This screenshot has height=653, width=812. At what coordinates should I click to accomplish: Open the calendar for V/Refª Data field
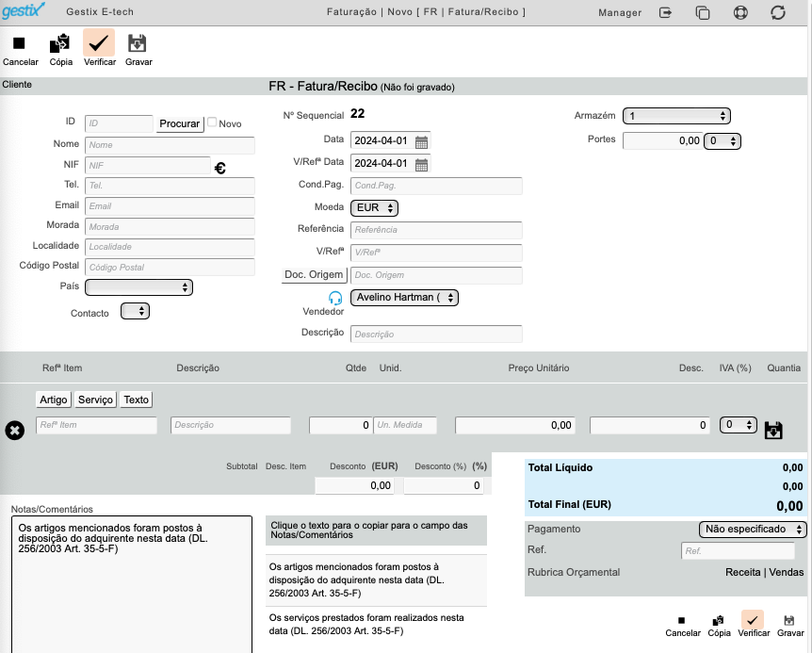pyautogui.click(x=421, y=165)
